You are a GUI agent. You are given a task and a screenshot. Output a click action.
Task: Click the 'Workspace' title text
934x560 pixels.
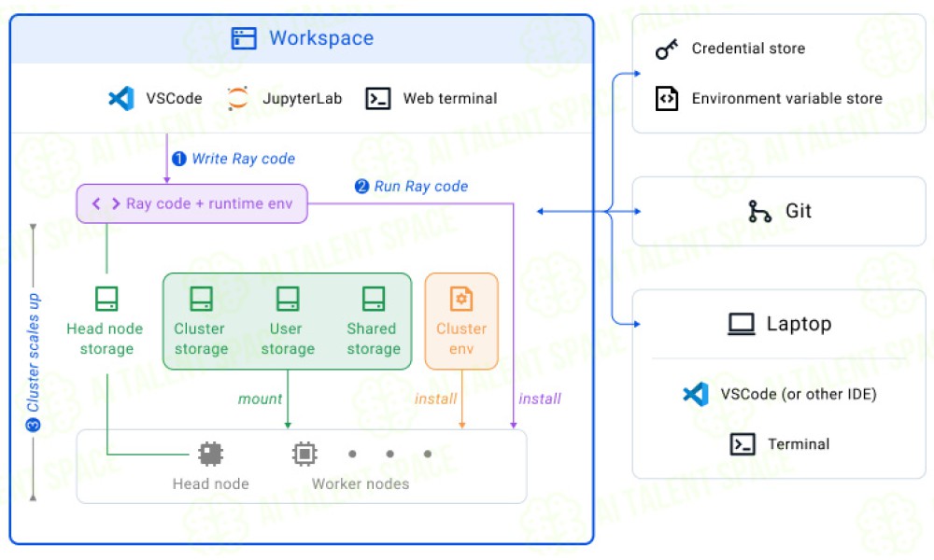321,38
